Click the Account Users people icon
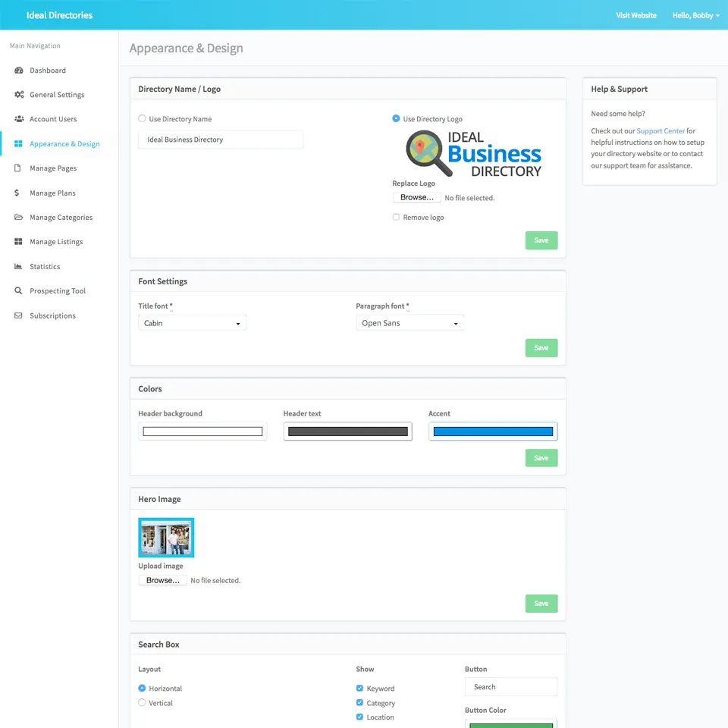 18,119
